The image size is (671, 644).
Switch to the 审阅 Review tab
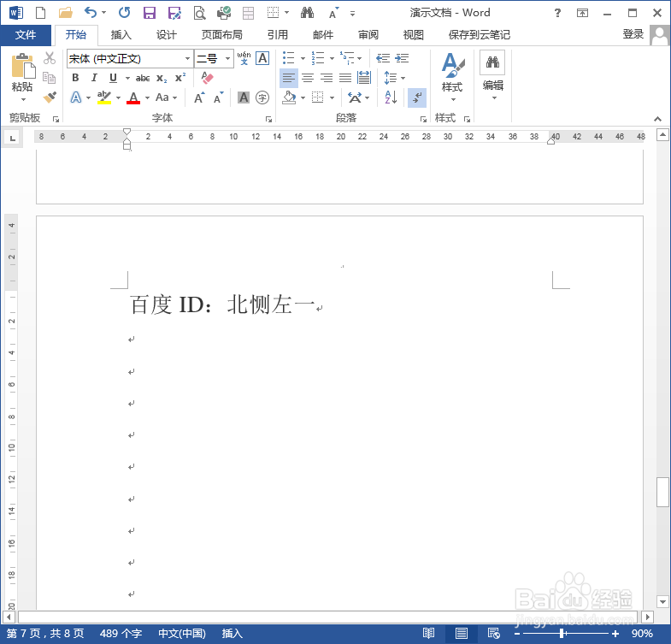[x=368, y=35]
